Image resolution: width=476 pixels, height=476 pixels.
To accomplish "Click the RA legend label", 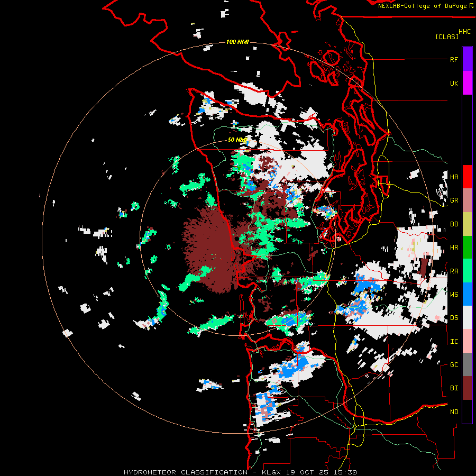I will 454,271.
